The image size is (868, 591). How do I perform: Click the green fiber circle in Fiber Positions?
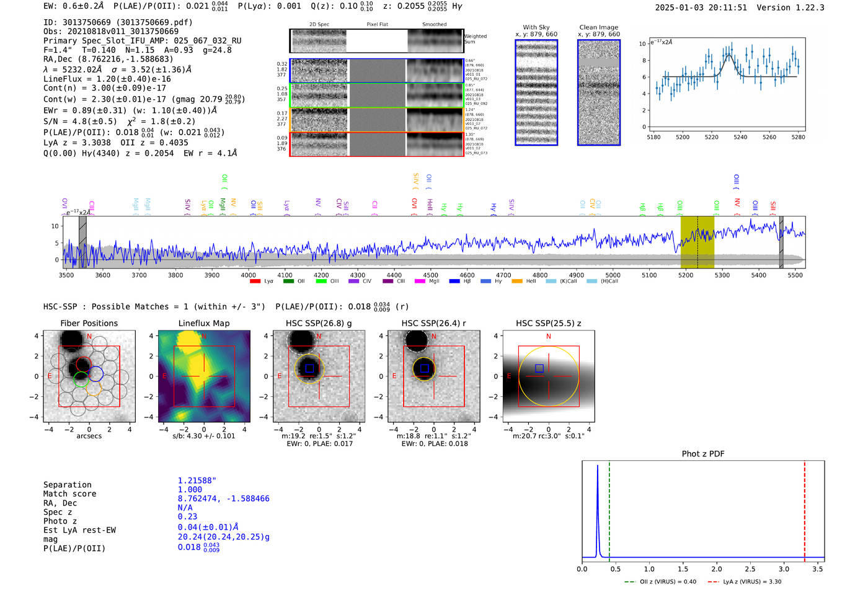[x=81, y=379]
